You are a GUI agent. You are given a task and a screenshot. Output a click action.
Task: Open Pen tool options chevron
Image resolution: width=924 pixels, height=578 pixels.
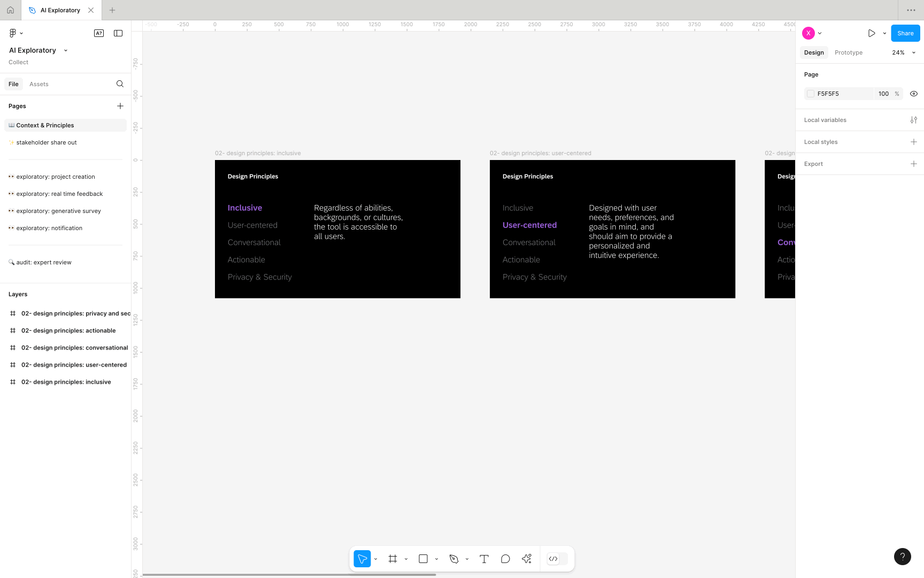tap(467, 559)
